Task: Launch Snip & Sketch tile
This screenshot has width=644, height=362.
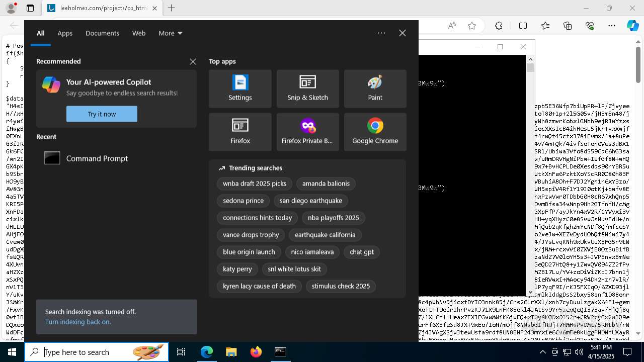Action: click(x=307, y=89)
